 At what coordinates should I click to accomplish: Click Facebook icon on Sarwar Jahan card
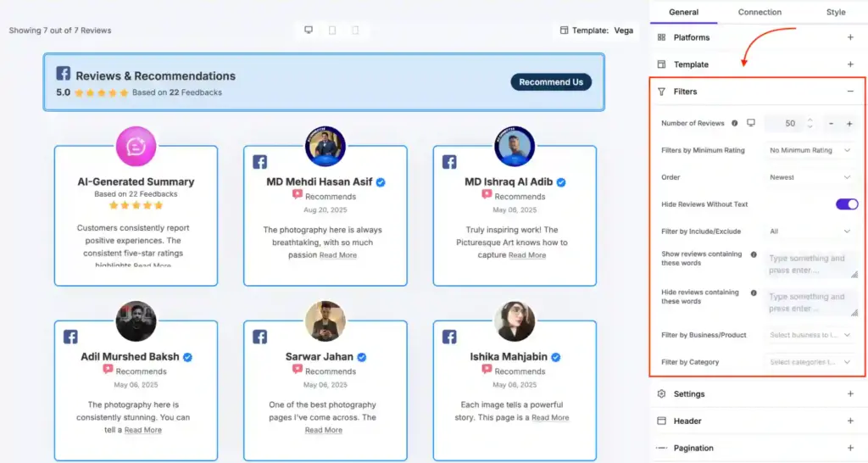click(x=259, y=337)
